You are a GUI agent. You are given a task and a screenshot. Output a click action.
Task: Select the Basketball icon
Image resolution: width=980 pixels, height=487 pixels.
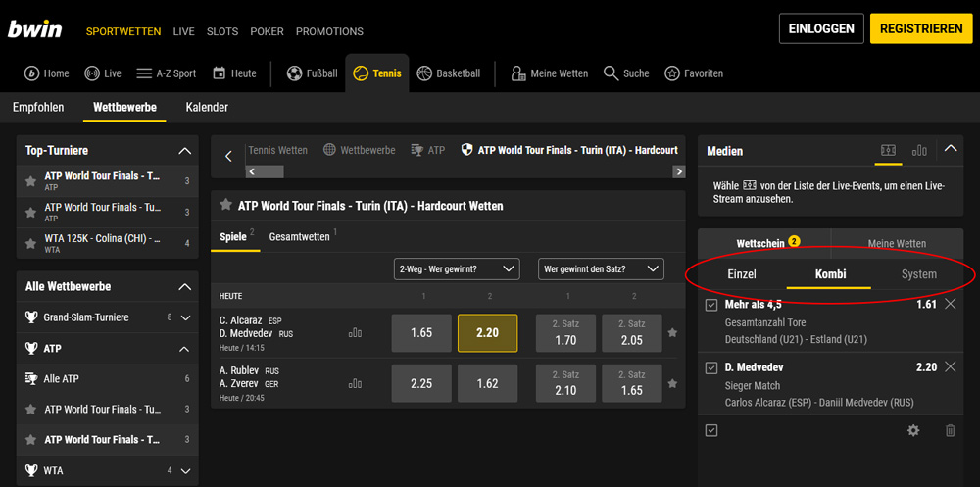(x=424, y=73)
